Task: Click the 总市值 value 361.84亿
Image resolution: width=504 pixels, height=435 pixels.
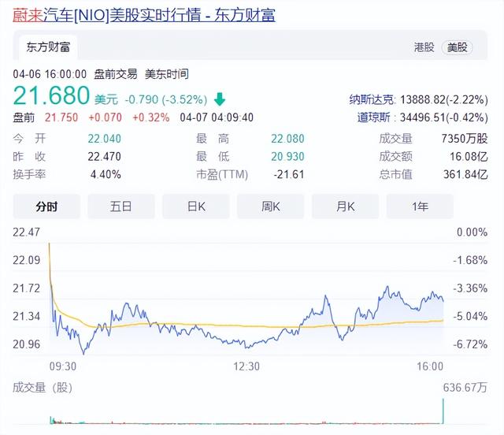Action: click(465, 174)
